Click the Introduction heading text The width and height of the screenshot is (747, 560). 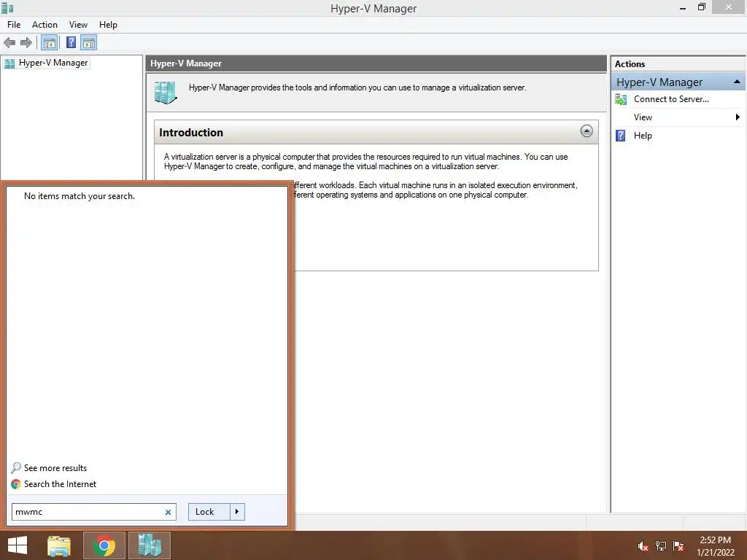tap(191, 133)
